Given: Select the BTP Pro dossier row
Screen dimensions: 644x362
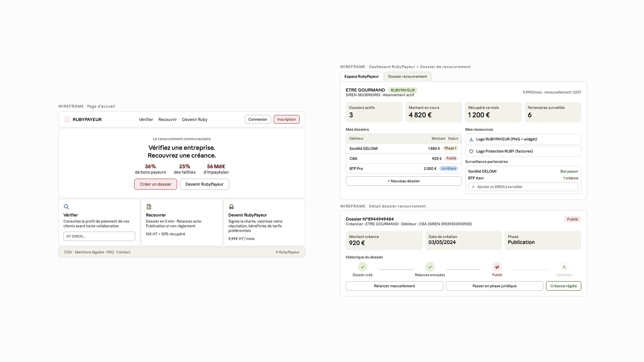Looking at the screenshot, I should pos(404,169).
